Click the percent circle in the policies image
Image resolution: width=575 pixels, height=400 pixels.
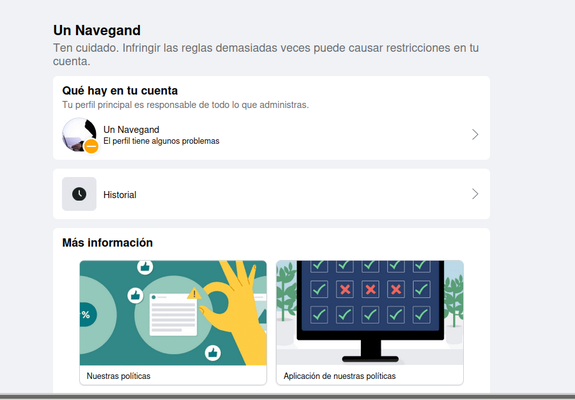tap(87, 314)
